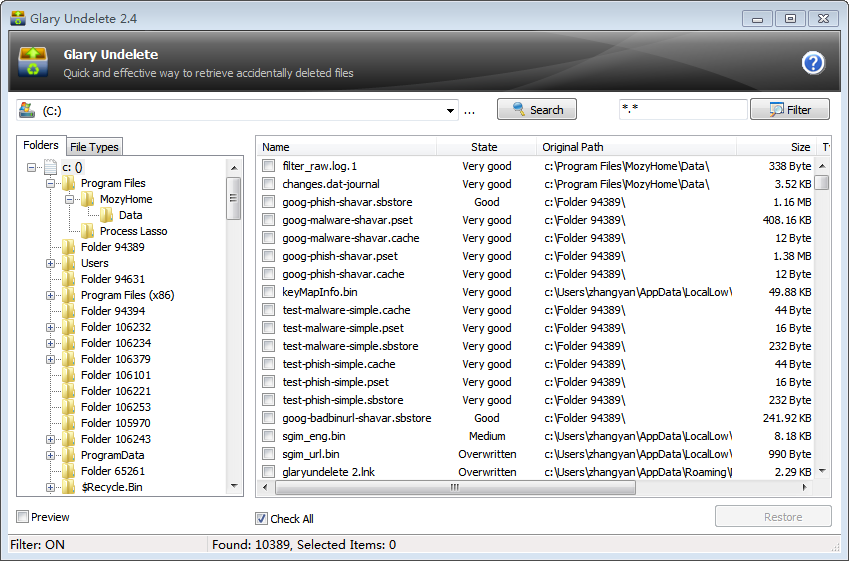Open the (C:) drive dropdown
This screenshot has height=561, width=849.
click(451, 110)
